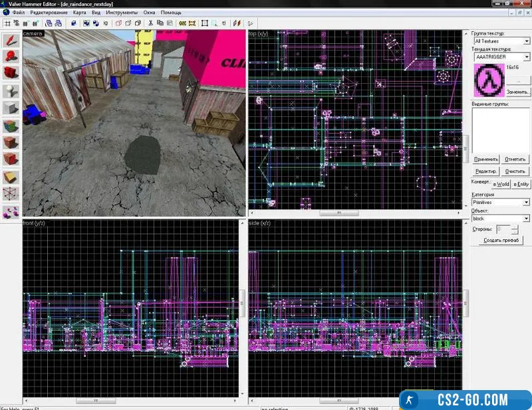Select the Entity tool with light bulb
Screen dimensions: 532x410
coord(11,91)
